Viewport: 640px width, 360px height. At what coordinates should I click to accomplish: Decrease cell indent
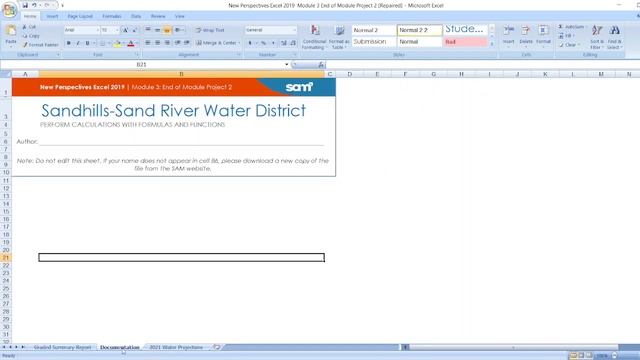click(178, 43)
